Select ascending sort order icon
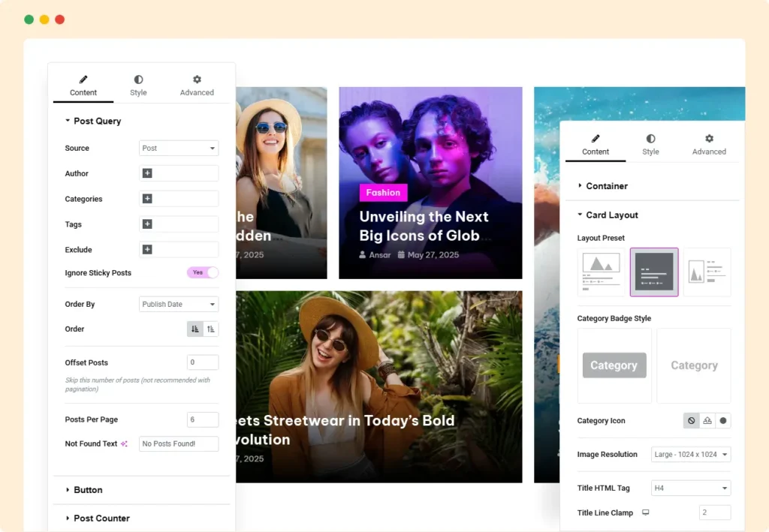The width and height of the screenshot is (769, 532). point(211,329)
